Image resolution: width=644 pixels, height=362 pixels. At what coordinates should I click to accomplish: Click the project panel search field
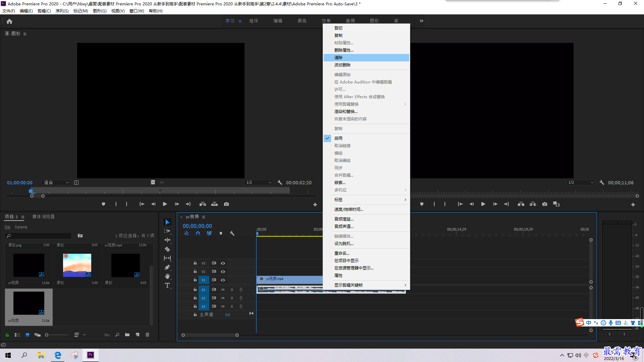point(39,236)
